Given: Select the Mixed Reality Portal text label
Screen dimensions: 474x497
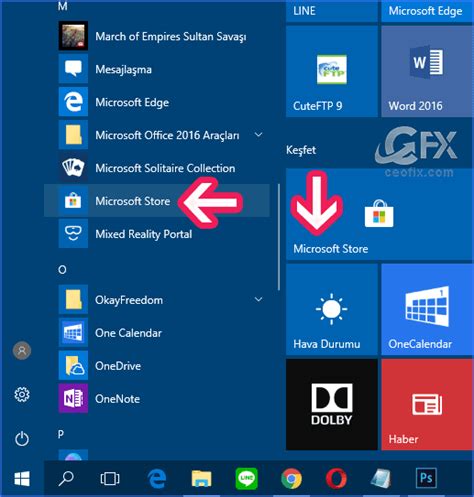Looking at the screenshot, I should click(144, 234).
